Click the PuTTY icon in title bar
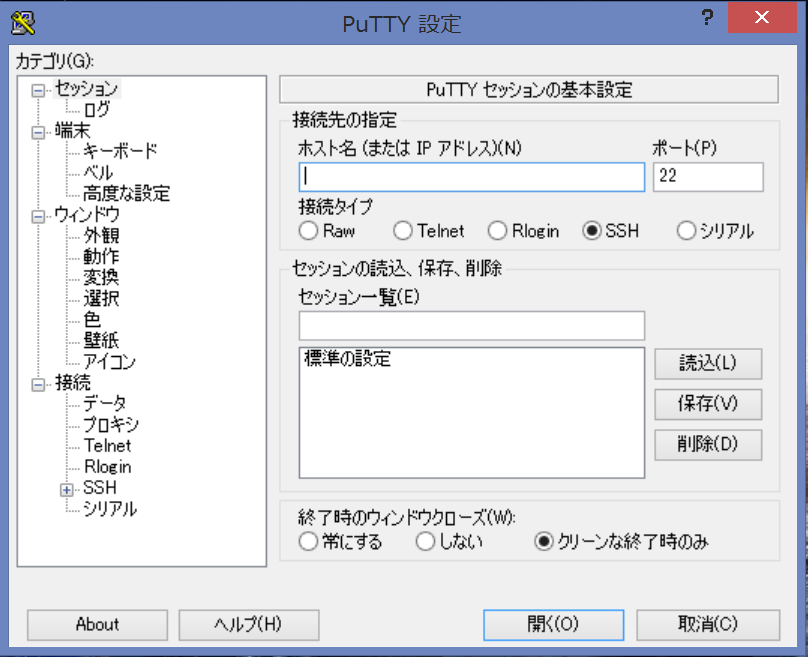Screen dimensions: 808x657 pos(23,23)
